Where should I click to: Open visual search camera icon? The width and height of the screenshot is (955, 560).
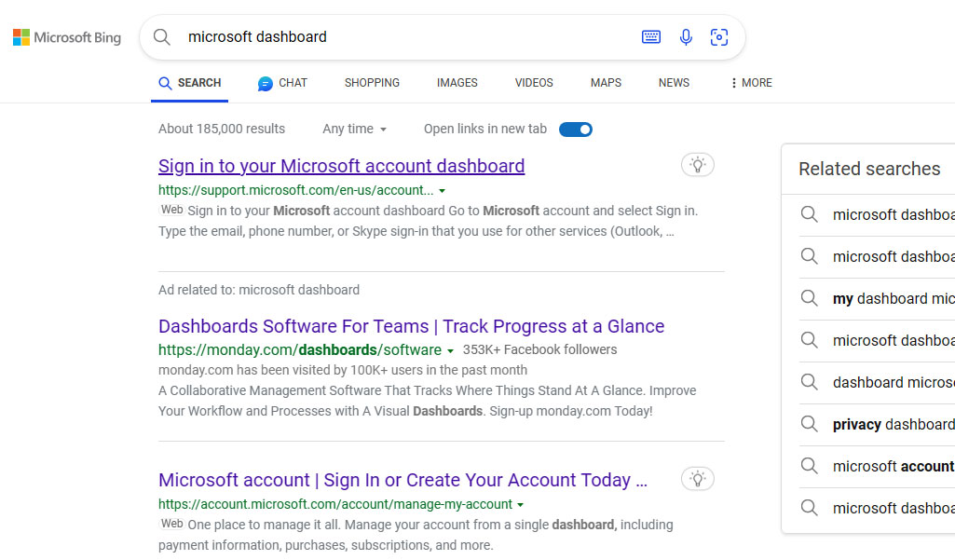pyautogui.click(x=719, y=37)
